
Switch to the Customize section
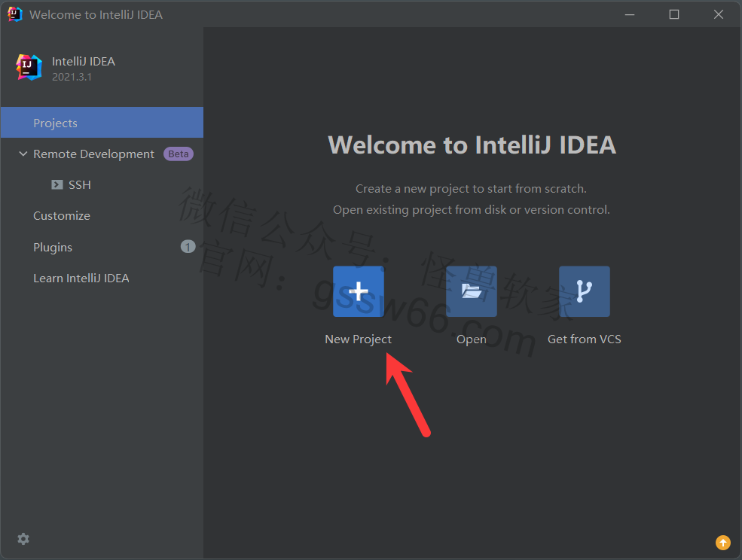click(62, 215)
